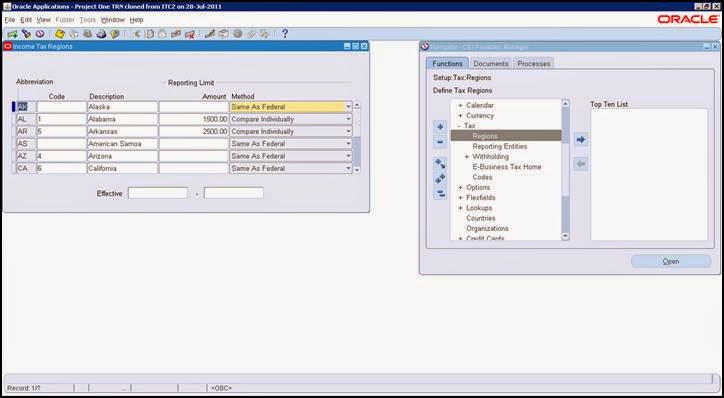Click the Next Step toolbar icon
The width and height of the screenshot is (724, 398).
[x=74, y=34]
